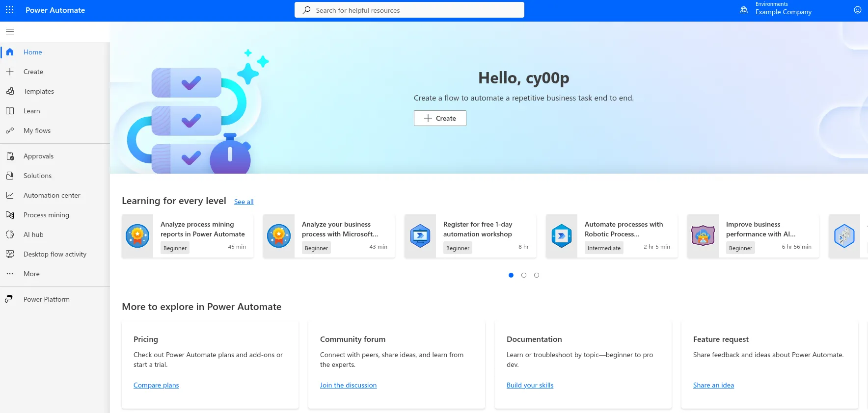Go to Home in the navigation
The width and height of the screenshot is (868, 413).
(x=33, y=52)
